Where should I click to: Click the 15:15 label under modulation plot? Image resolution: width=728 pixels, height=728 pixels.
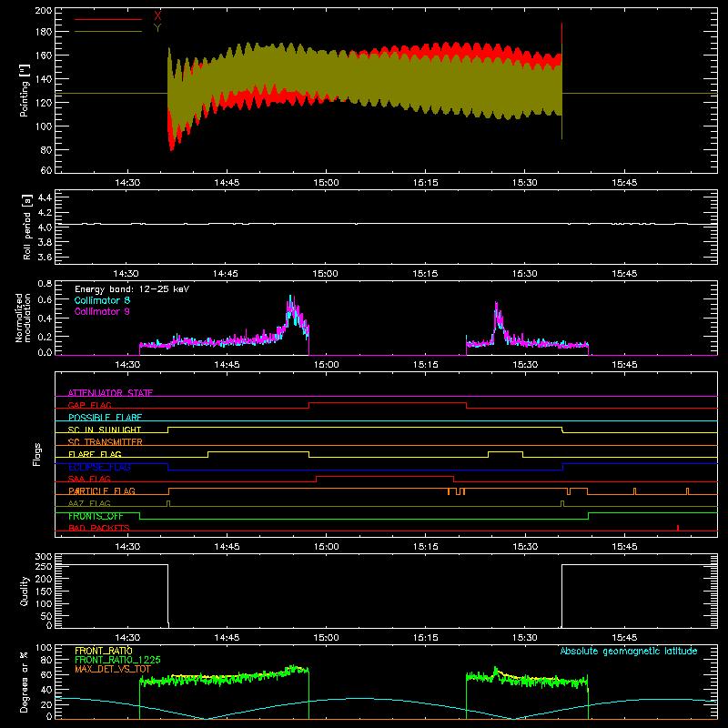(425, 365)
